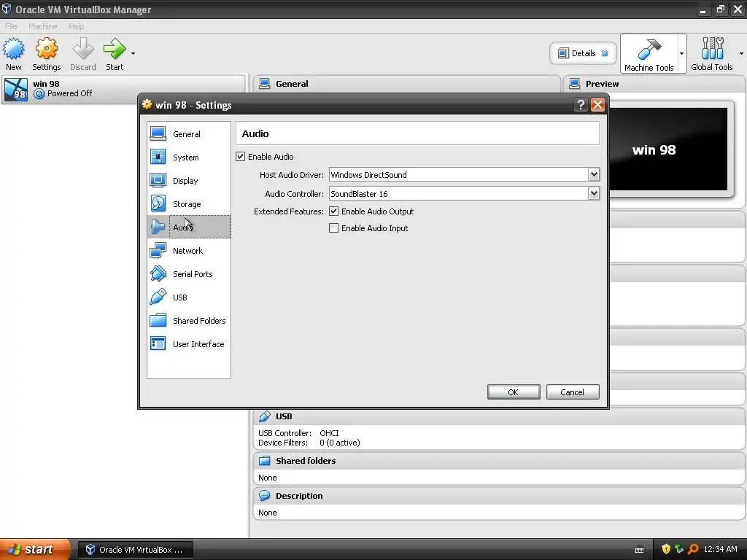Click the network tray icon
The width and height of the screenshot is (747, 560).
click(x=679, y=549)
